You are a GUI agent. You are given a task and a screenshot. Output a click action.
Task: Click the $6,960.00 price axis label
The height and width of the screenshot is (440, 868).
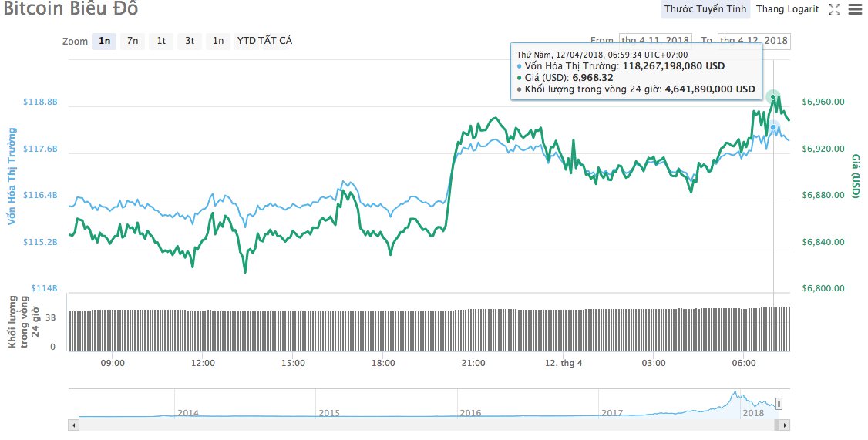[x=823, y=102]
